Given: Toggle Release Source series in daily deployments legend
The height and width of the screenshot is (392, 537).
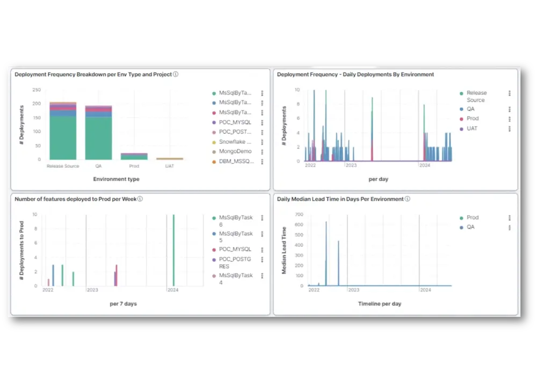Looking at the screenshot, I should point(476,96).
